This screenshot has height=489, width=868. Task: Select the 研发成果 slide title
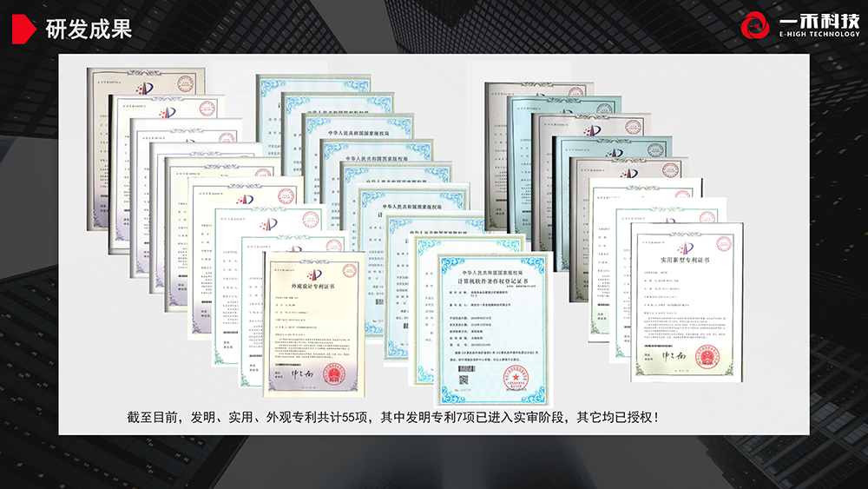[89, 30]
